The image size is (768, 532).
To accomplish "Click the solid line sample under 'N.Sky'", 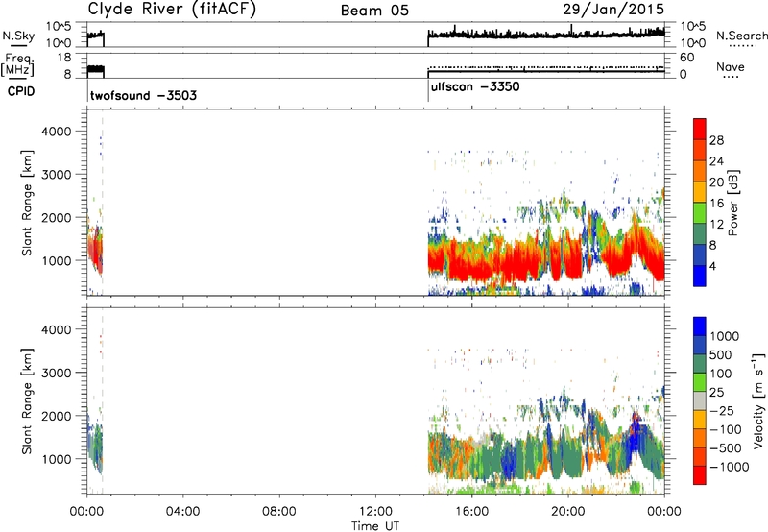I will pos(18,46).
